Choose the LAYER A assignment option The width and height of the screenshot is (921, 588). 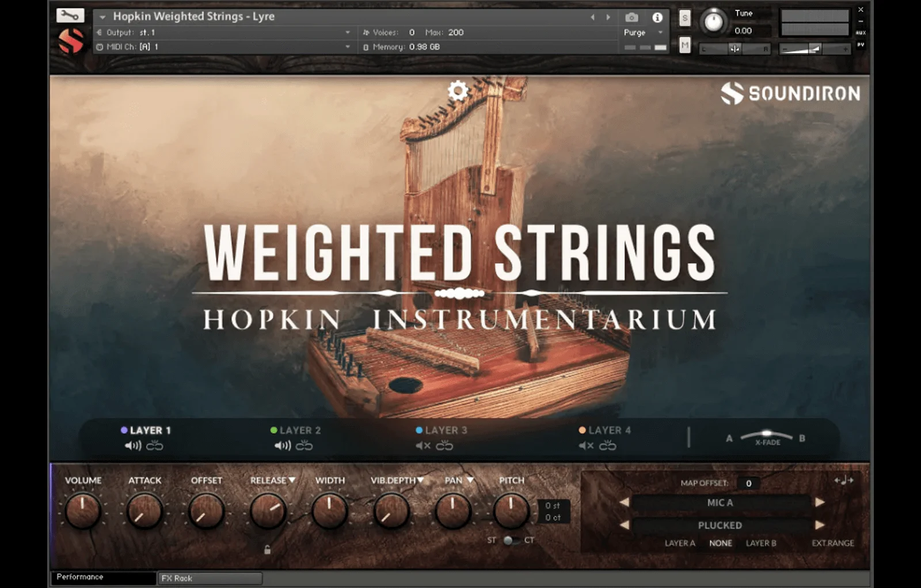(680, 543)
